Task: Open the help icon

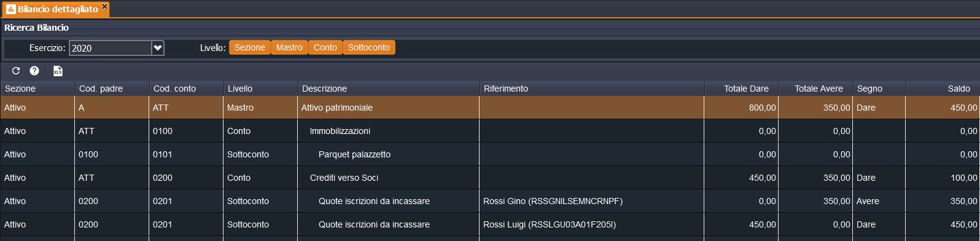Action: (34, 71)
